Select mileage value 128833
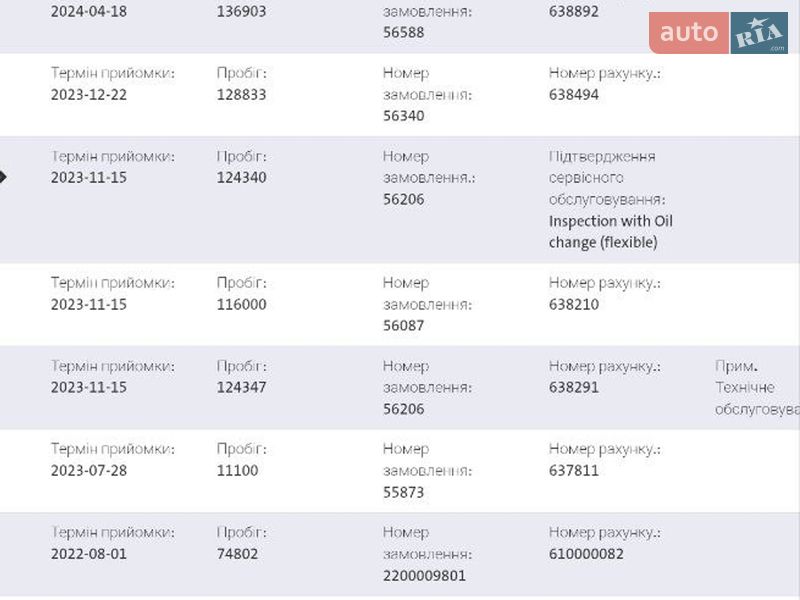 pyautogui.click(x=242, y=95)
